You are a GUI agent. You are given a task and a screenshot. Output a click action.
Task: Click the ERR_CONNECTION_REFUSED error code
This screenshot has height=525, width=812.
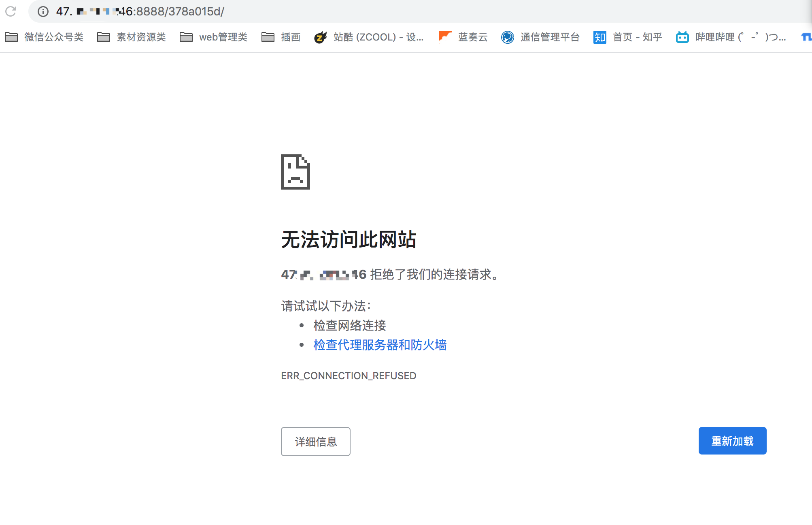tap(349, 376)
